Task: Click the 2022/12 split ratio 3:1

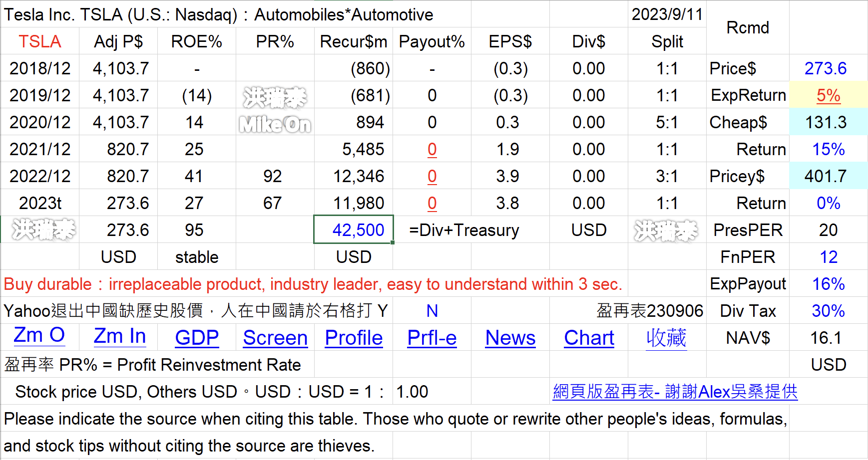Action: coord(667,176)
